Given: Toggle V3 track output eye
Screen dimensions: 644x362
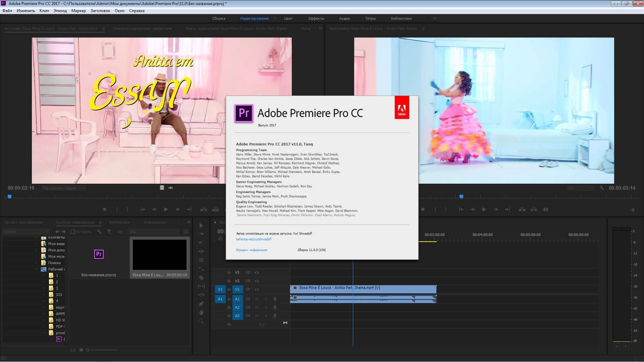Looking at the screenshot, I should tap(257, 273).
